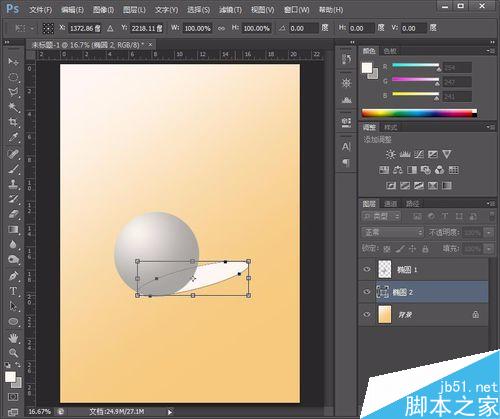Open the Color panel flyout menu
The image size is (500, 419).
490,51
